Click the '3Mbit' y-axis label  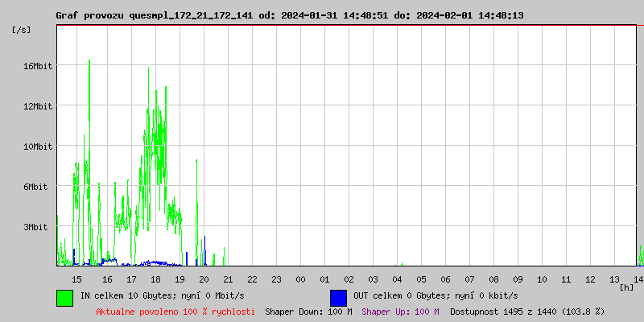click(x=37, y=227)
